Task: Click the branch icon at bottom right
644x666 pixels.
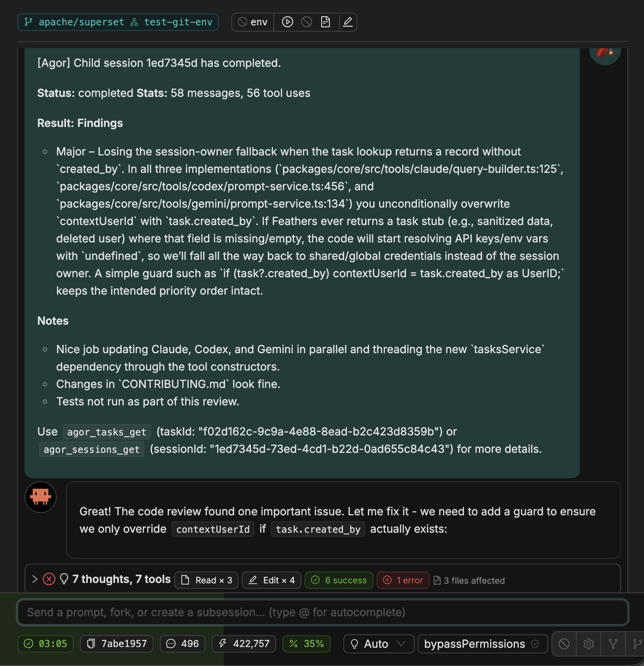Action: coord(637,644)
